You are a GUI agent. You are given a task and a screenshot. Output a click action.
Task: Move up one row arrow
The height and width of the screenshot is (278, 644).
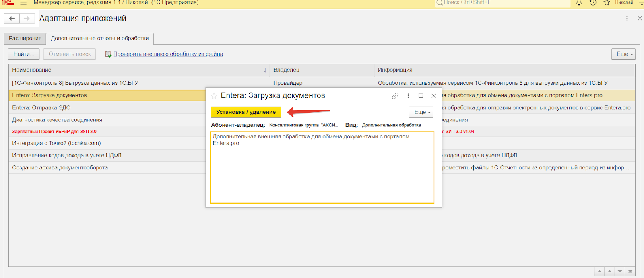pos(610,272)
